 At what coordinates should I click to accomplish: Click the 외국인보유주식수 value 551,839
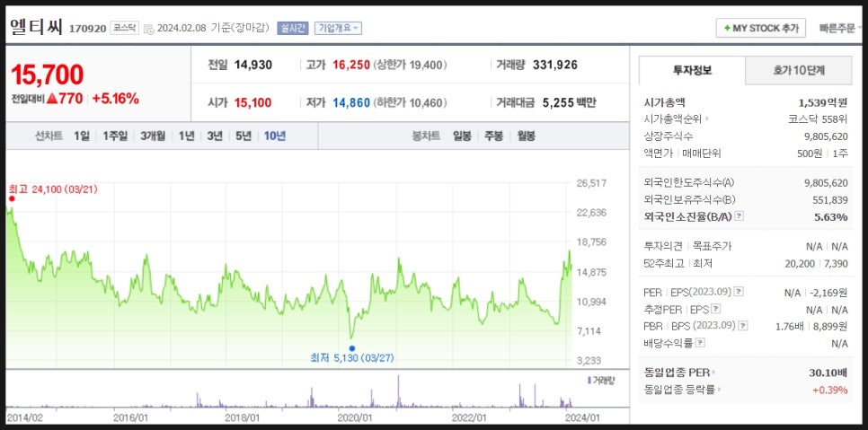point(832,199)
